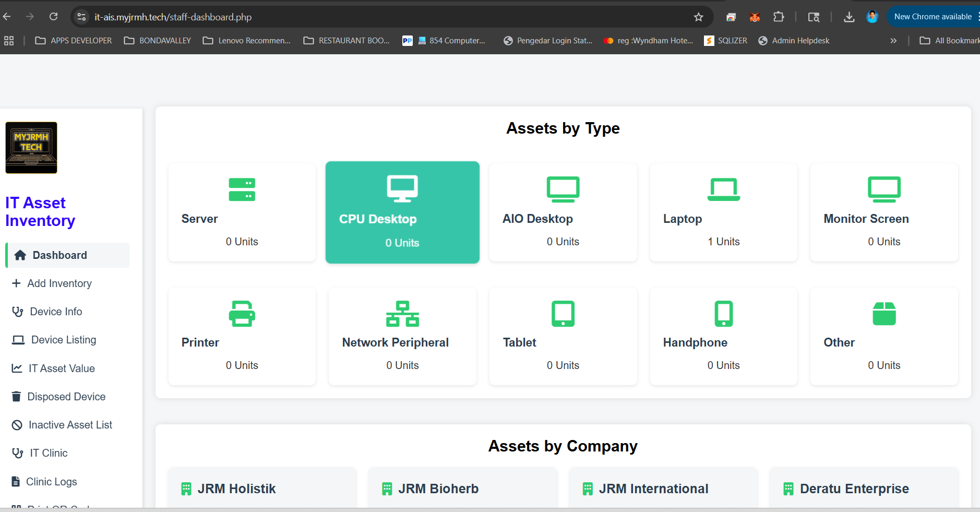Viewport: 980px width, 512px height.
Task: Expand the hidden bookmarks chevron
Action: pos(893,40)
